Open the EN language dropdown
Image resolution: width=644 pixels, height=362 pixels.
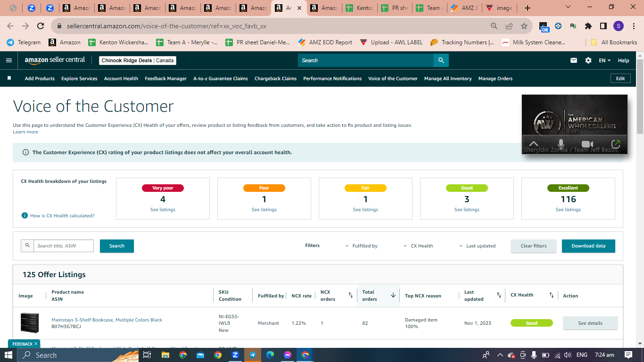click(605, 60)
